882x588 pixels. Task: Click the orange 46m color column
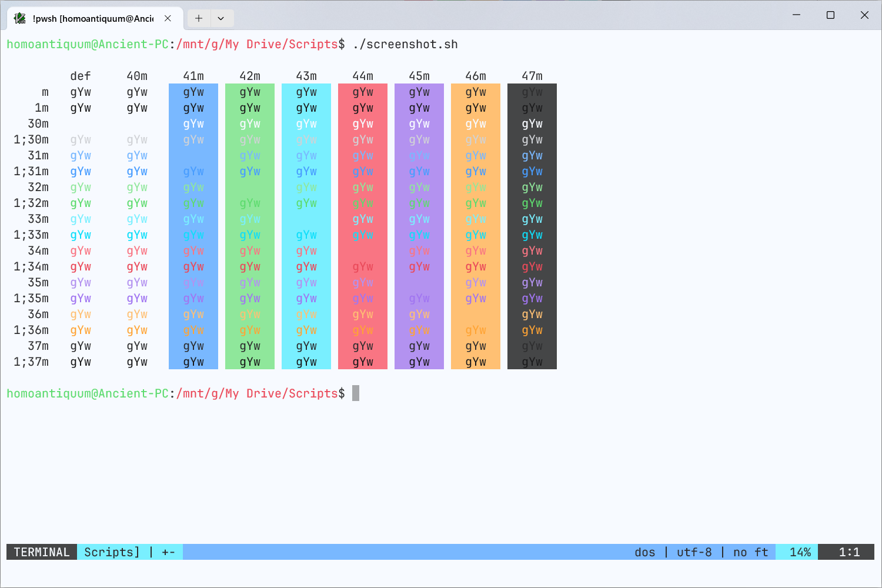click(x=476, y=226)
